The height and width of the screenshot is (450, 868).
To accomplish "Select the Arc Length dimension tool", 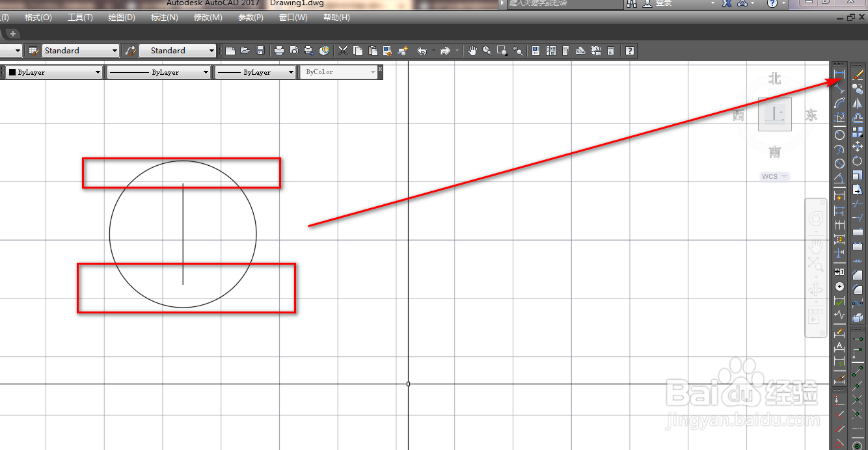I will click(839, 103).
